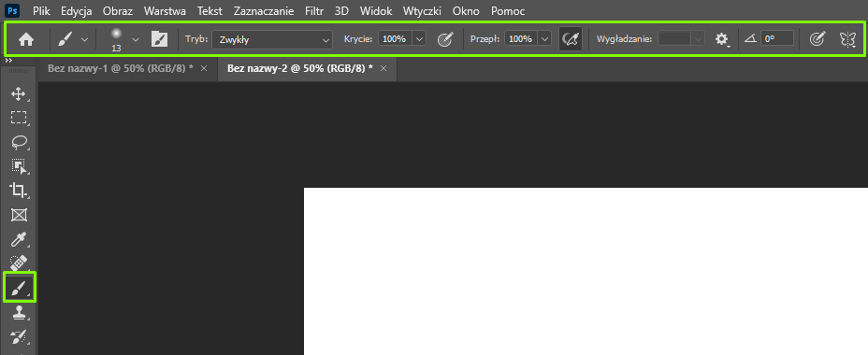This screenshot has width=868, height=355.
Task: Open the Tryb blending mode dropdown
Action: pos(272,39)
